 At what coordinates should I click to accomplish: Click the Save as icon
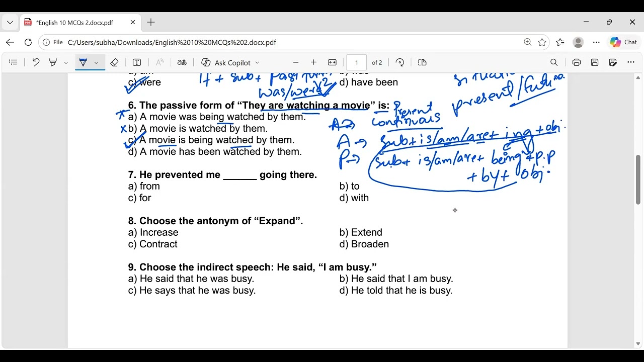pyautogui.click(x=613, y=62)
